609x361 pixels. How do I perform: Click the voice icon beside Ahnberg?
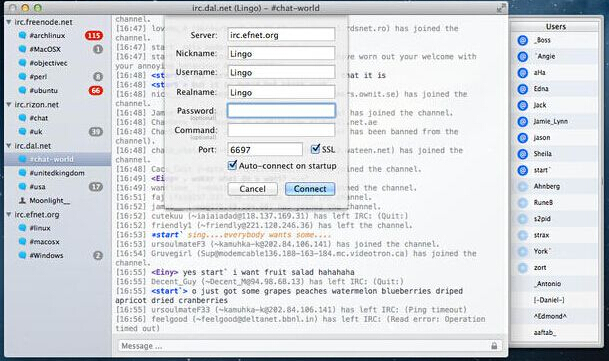point(523,187)
